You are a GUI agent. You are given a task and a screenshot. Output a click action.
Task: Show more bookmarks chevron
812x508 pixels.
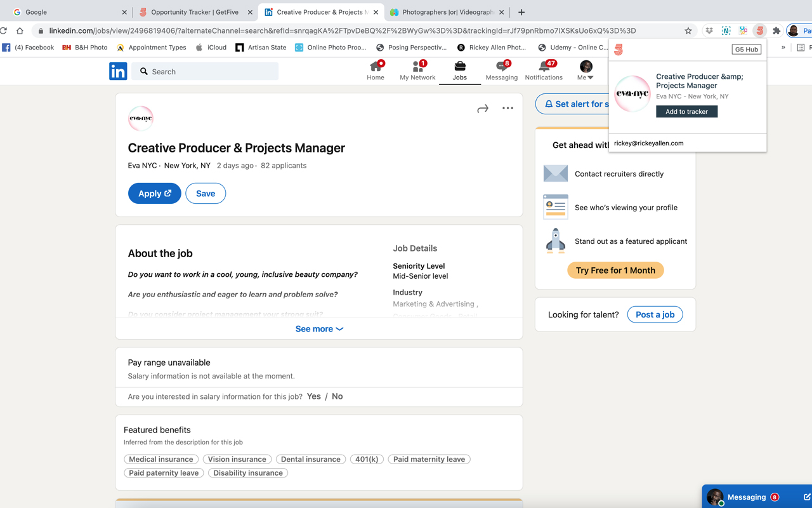click(783, 47)
